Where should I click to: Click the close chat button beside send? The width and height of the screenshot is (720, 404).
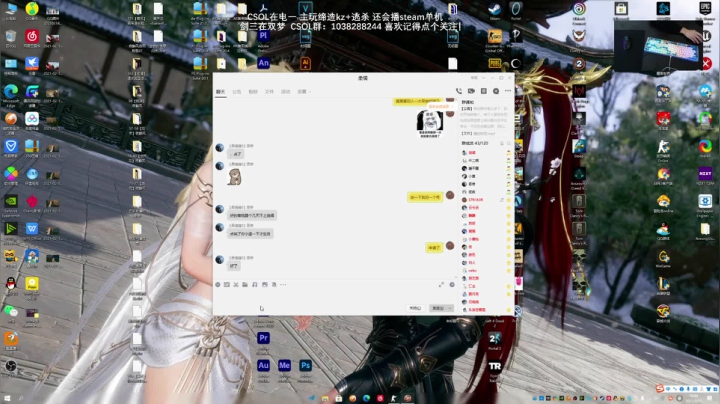415,308
